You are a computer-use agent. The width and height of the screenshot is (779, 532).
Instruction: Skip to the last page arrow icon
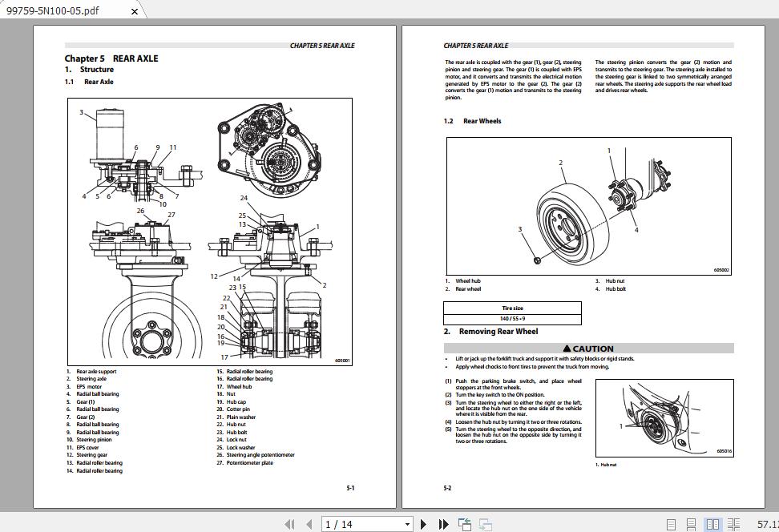(443, 523)
